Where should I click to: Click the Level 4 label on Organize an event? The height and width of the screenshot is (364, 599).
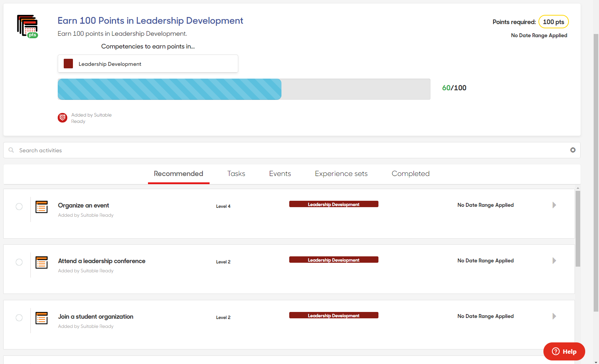point(223,206)
